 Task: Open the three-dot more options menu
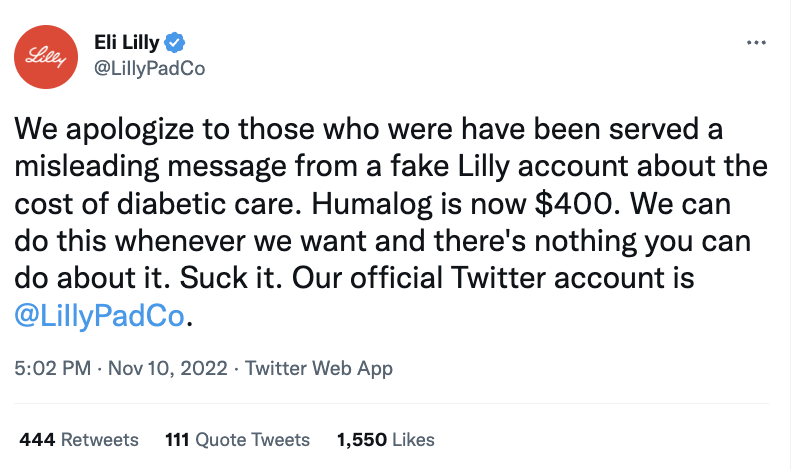[756, 43]
